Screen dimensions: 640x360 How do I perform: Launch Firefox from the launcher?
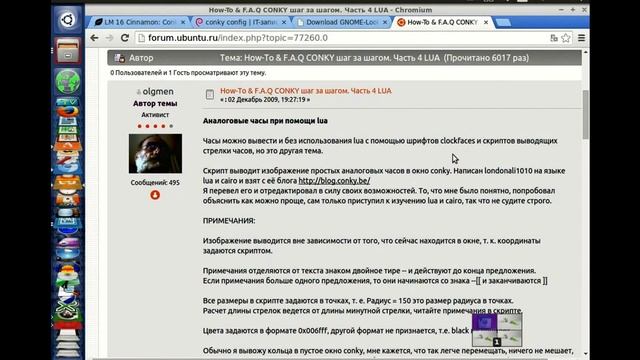coord(68,111)
